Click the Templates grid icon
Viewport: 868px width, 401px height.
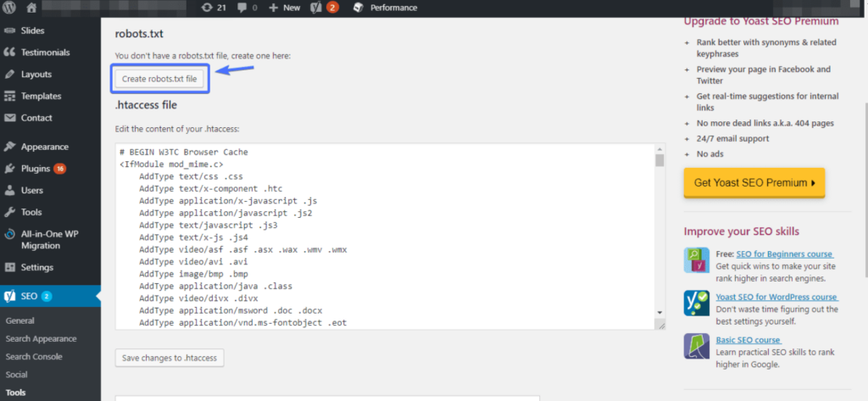click(9, 96)
